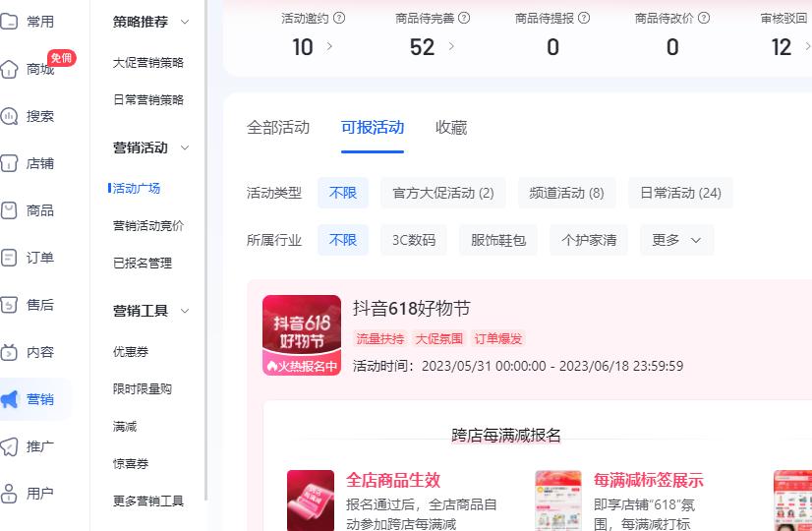The image size is (812, 531).
Task: Select the 营销 megaphone icon
Action: point(9,399)
